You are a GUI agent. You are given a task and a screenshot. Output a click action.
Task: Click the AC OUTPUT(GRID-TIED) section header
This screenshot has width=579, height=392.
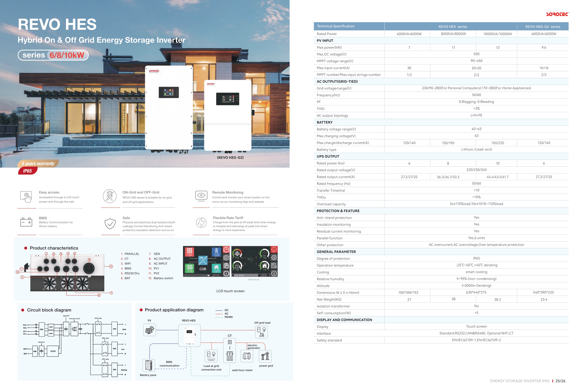[441, 81]
